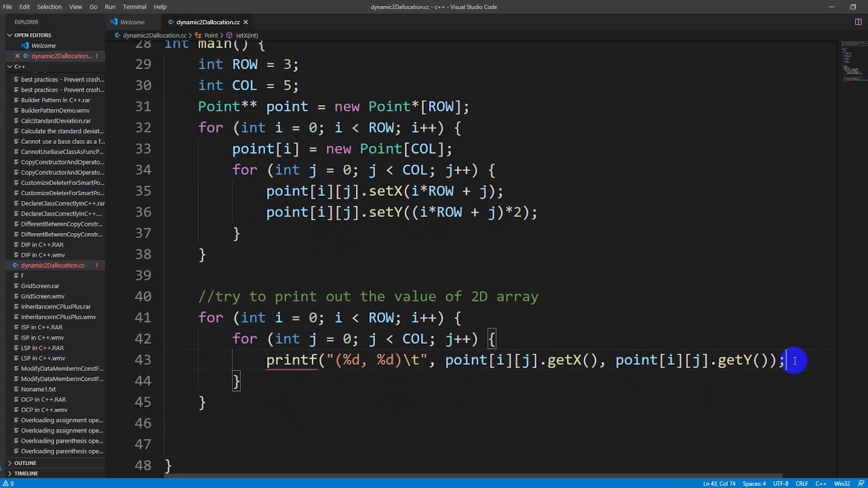Click the split editor icon at top right
The width and height of the screenshot is (868, 488).
point(858,22)
